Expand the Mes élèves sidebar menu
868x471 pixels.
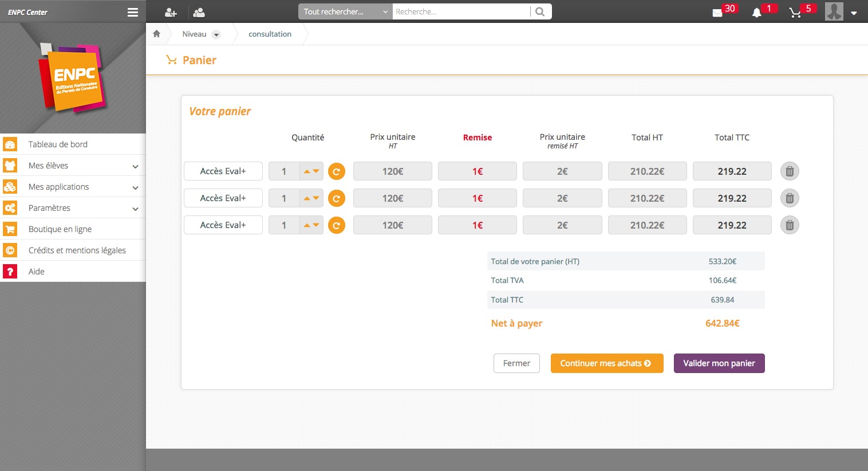(x=135, y=166)
